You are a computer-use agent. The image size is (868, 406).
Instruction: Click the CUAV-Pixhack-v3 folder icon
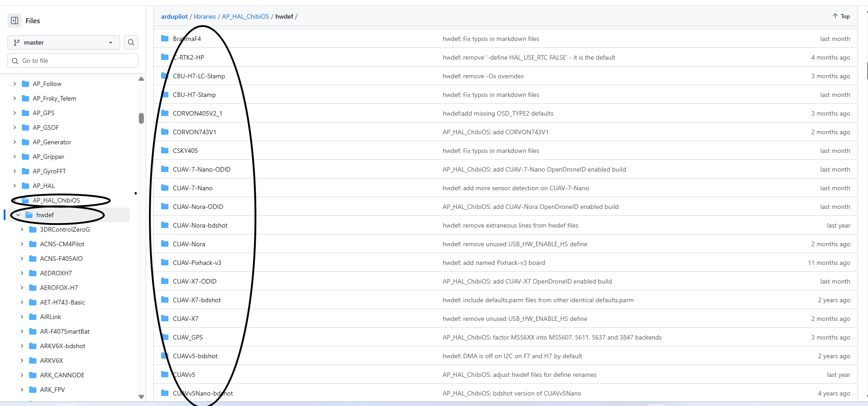coord(165,263)
